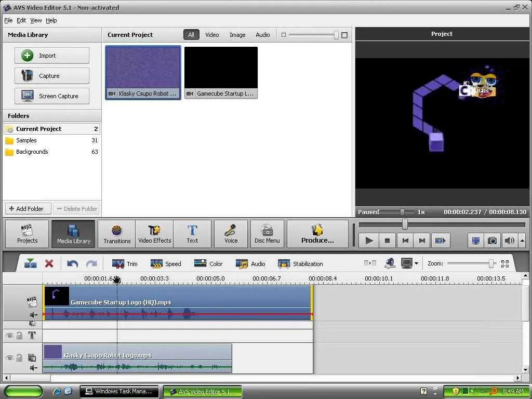Screen dimensions: 532x399
Task: Open the Projects panel
Action: pyautogui.click(x=27, y=234)
